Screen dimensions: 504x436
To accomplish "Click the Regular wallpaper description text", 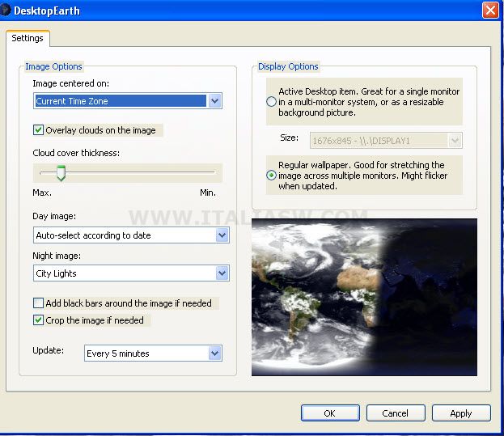I will (x=363, y=176).
